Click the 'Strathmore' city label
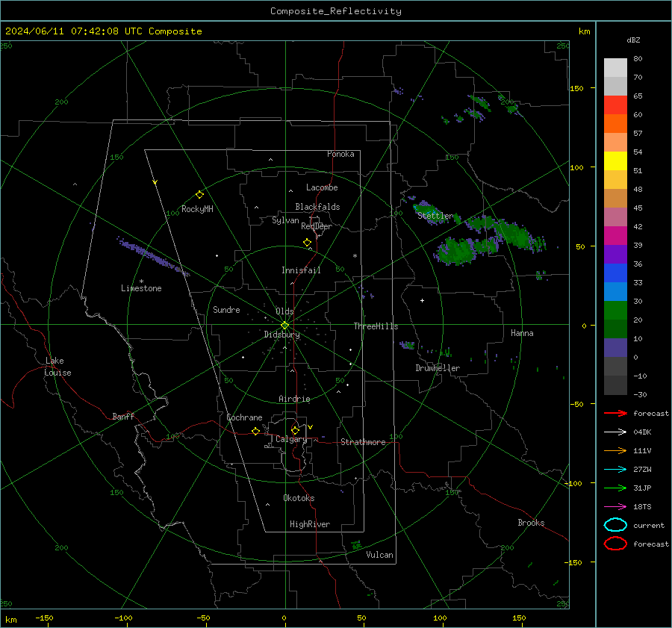672x628 pixels. 363,442
